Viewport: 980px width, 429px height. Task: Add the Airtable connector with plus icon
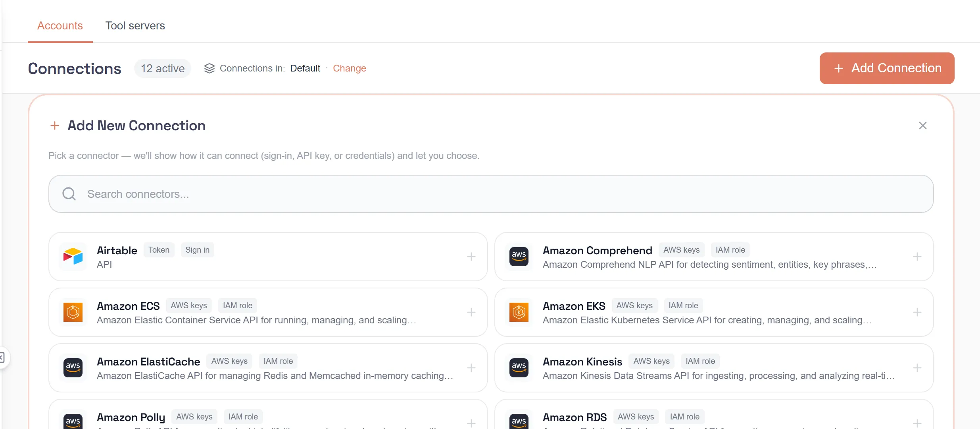(x=471, y=257)
